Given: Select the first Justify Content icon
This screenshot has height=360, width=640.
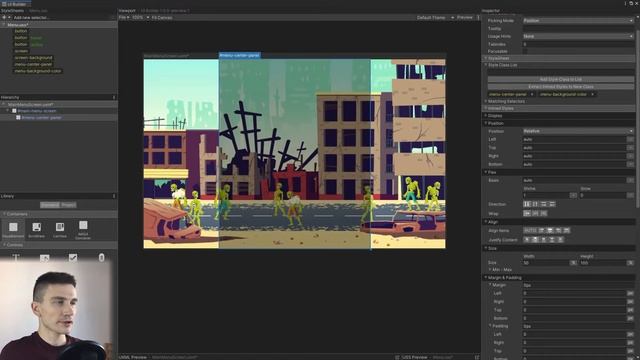Looking at the screenshot, I should pyautogui.click(x=527, y=240).
